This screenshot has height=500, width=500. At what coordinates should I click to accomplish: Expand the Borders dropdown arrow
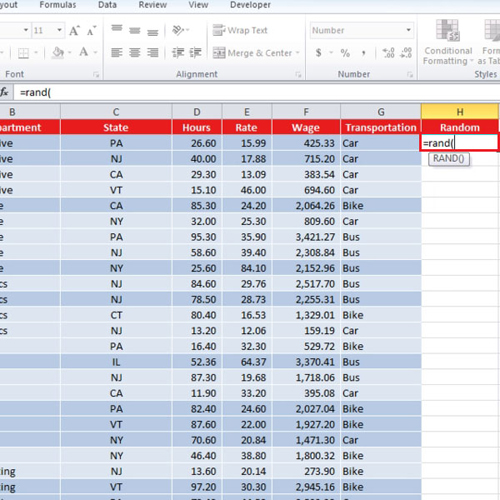coord(36,53)
